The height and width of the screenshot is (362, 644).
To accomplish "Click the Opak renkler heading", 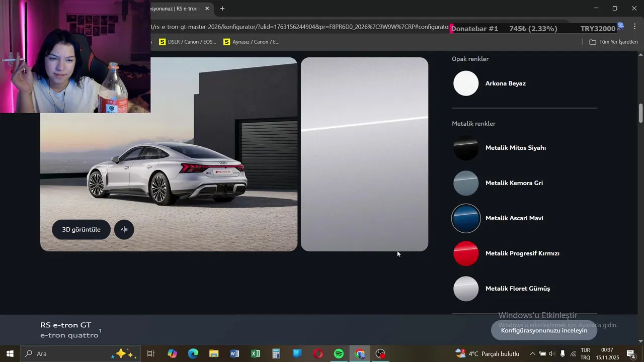I will point(470,59).
